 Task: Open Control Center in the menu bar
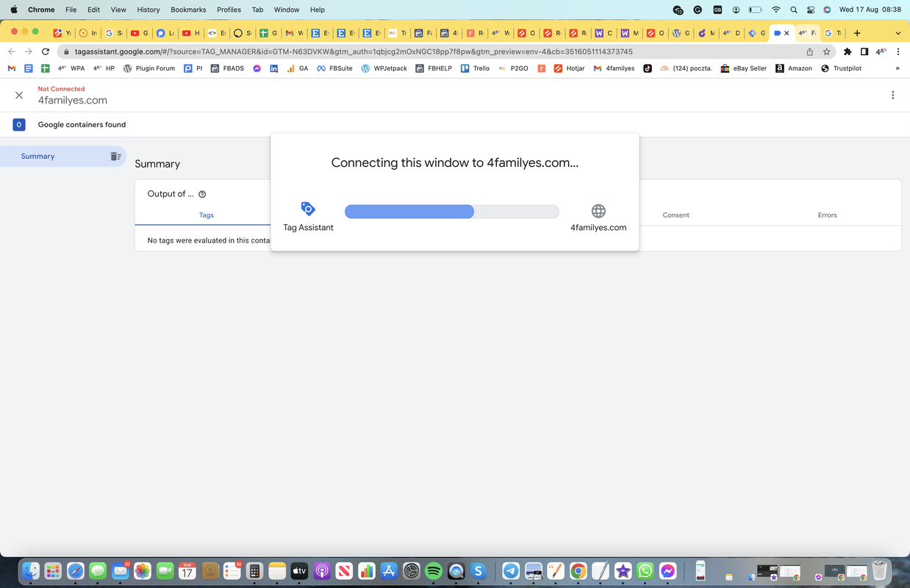click(811, 10)
